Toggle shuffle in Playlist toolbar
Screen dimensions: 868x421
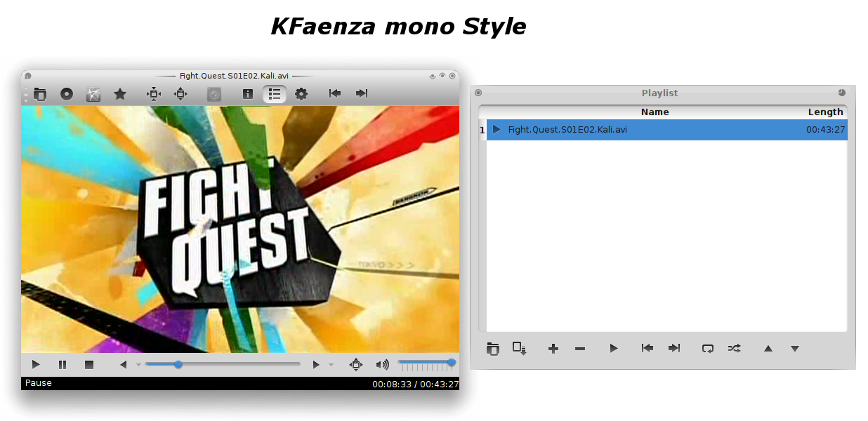[x=735, y=348]
